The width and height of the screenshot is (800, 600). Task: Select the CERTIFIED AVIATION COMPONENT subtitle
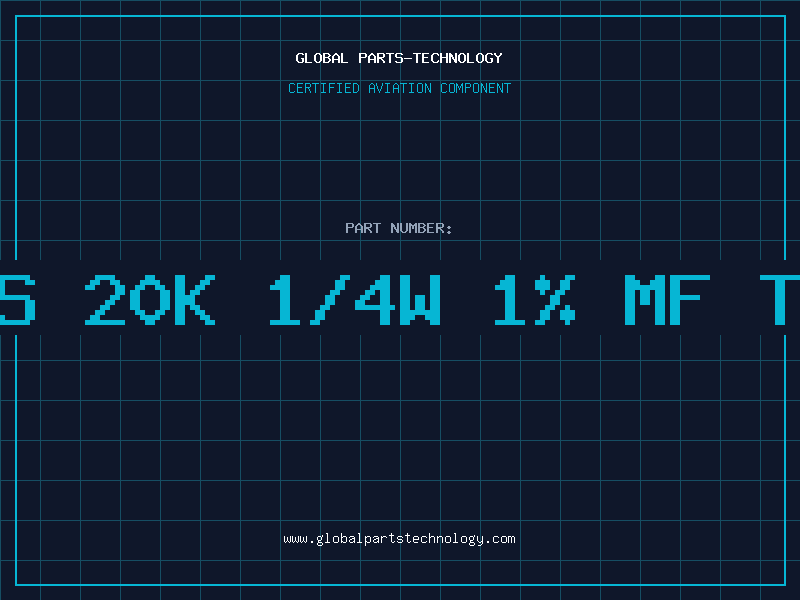click(399, 88)
